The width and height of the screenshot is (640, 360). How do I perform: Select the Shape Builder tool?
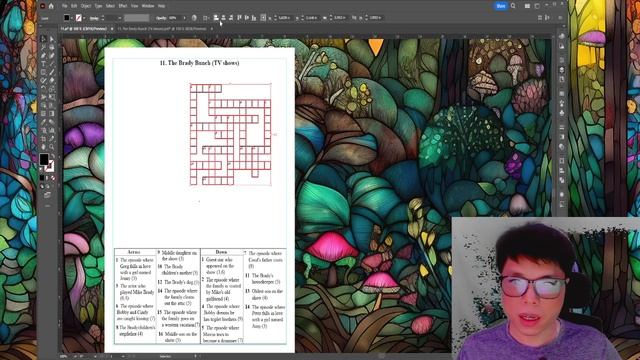(43, 105)
